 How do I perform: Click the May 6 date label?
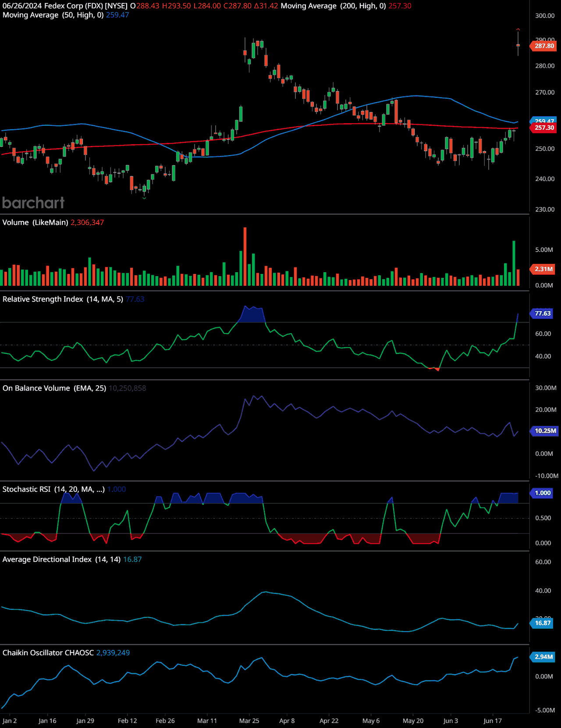[x=371, y=721]
